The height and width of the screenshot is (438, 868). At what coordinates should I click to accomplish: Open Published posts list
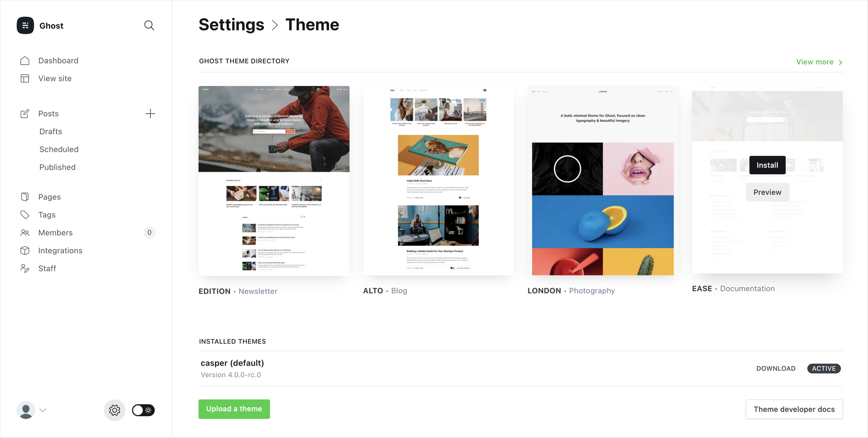point(57,167)
